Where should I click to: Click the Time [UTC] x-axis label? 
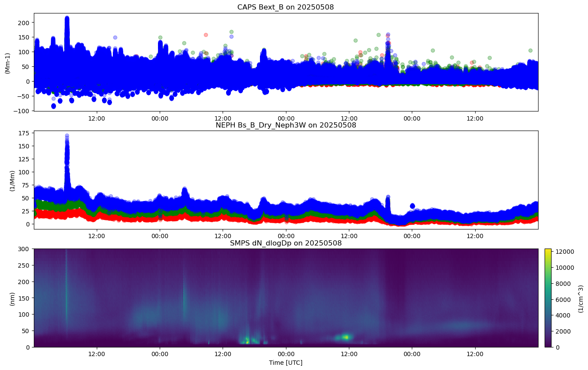286,363
